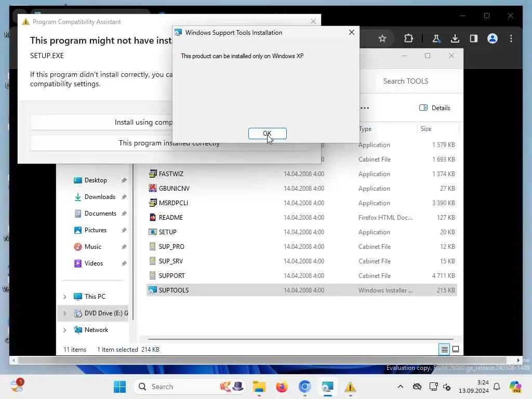The width and height of the screenshot is (532, 399).
Task: Select the SUP_PRO cabinet file icon
Action: tap(153, 246)
